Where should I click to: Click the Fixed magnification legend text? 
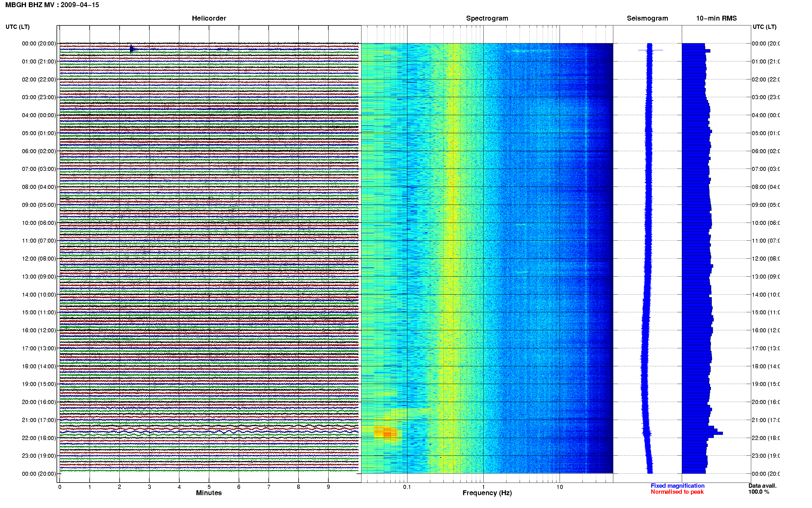click(678, 486)
